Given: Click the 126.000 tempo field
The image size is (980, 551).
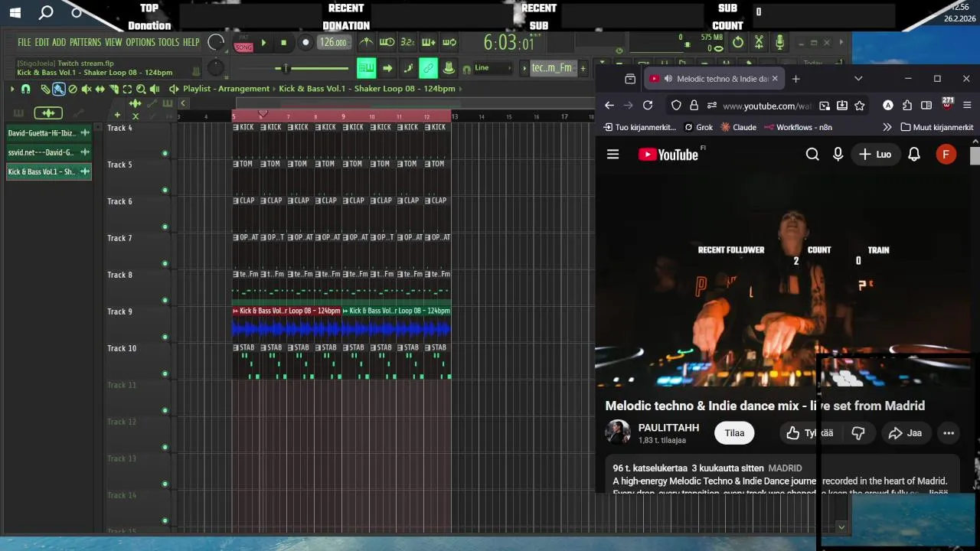Looking at the screenshot, I should click(334, 43).
